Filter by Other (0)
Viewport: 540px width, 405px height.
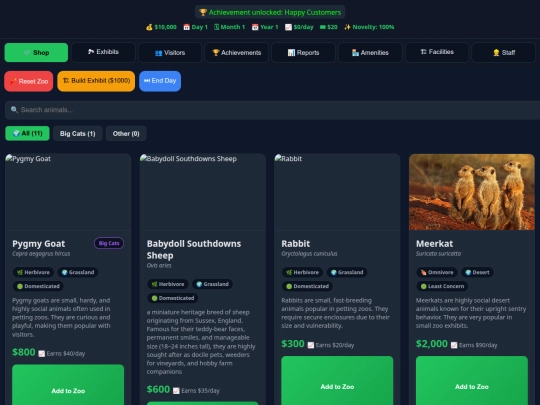coord(126,133)
